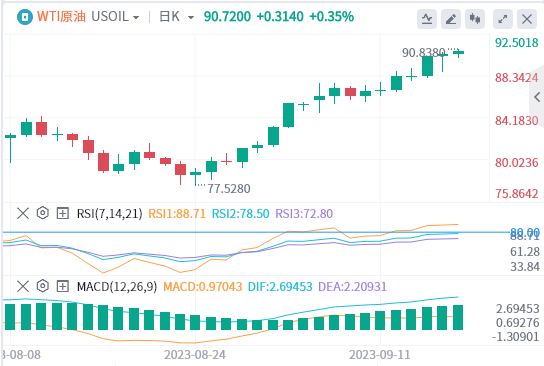Screen dimensions: 544x366
Task: Click the WTI crude oil logo icon
Action: coord(25,17)
